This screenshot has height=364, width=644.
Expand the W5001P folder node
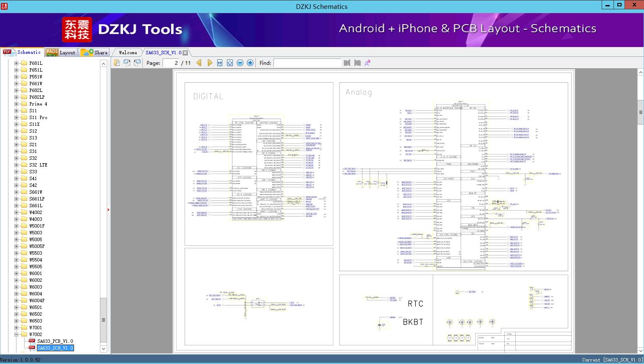pyautogui.click(x=16, y=226)
